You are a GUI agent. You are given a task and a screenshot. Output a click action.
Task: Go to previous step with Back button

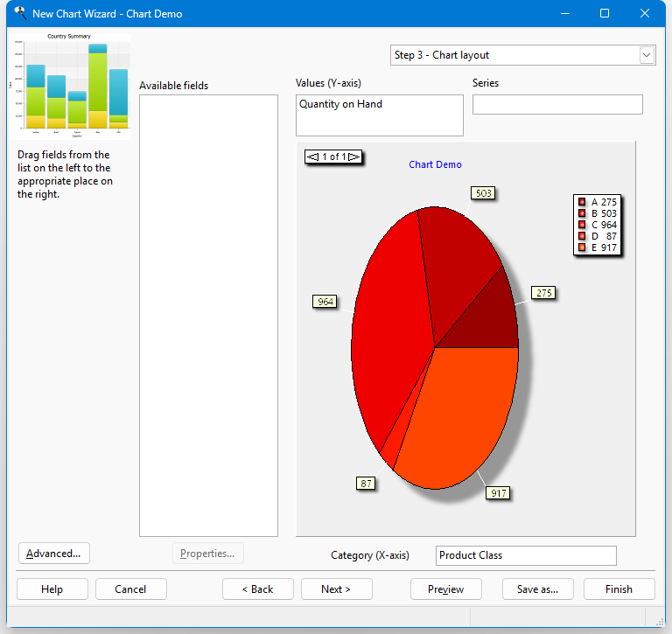[x=257, y=589]
